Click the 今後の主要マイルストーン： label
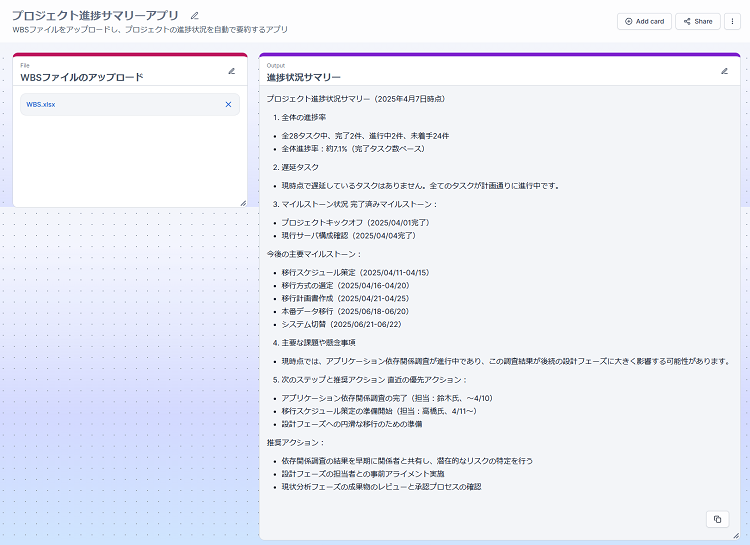 (314, 255)
